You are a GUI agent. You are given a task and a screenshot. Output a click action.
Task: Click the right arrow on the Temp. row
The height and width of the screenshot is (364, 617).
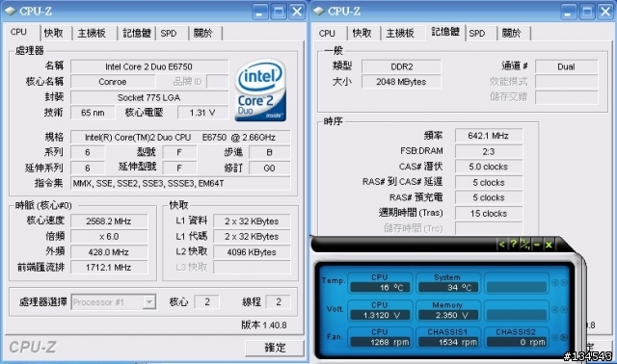(564, 283)
